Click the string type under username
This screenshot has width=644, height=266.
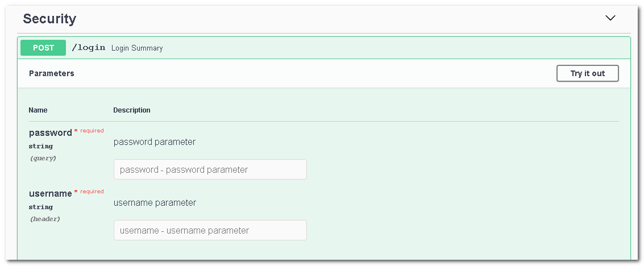coord(41,207)
